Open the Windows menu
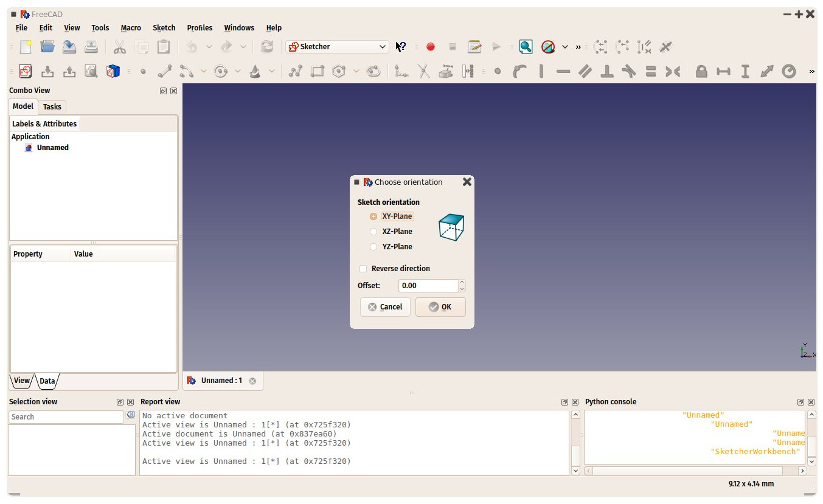This screenshot has width=823, height=504. coord(239,28)
